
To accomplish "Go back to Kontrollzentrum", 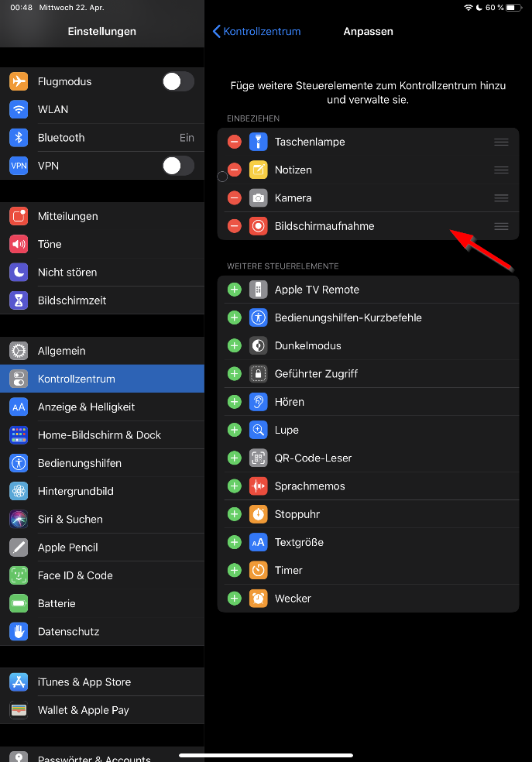I will coord(256,32).
